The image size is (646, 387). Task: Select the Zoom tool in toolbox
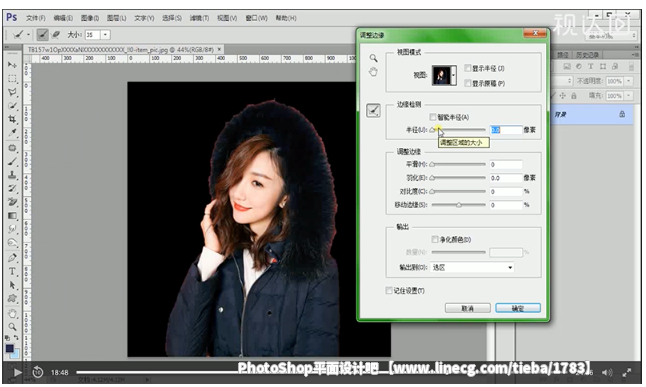pos(12,327)
